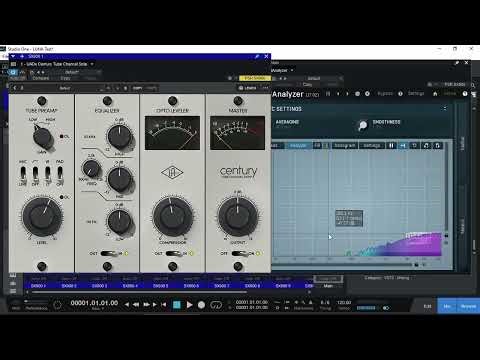Flip the polarity switch on the preamp
Image resolution: width=480 pixels, height=360 pixels.
48,173
